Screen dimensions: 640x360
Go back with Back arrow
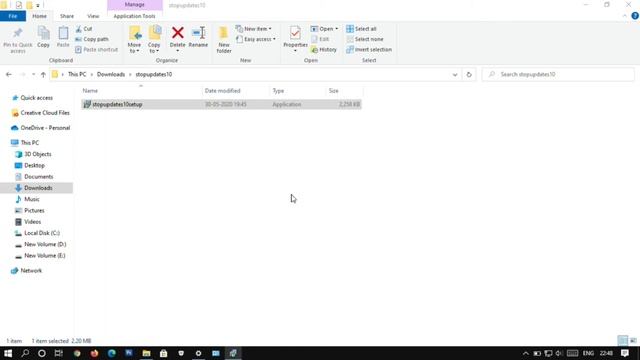click(9, 74)
